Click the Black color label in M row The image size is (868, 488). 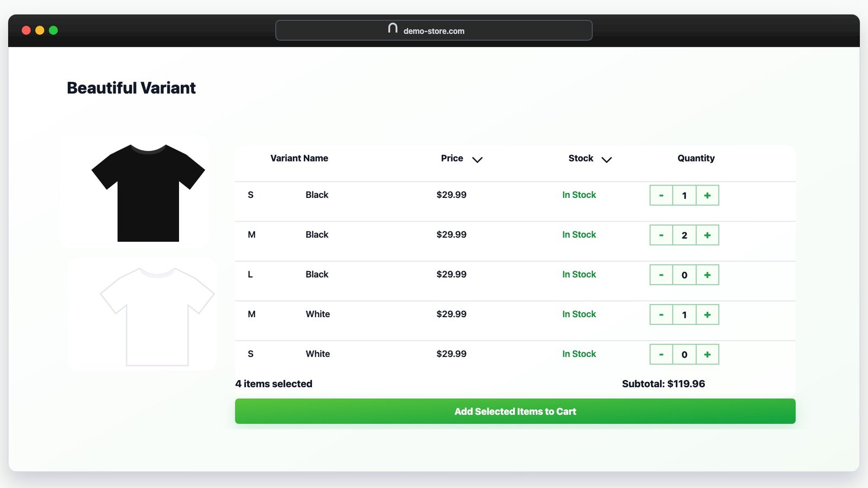(317, 234)
